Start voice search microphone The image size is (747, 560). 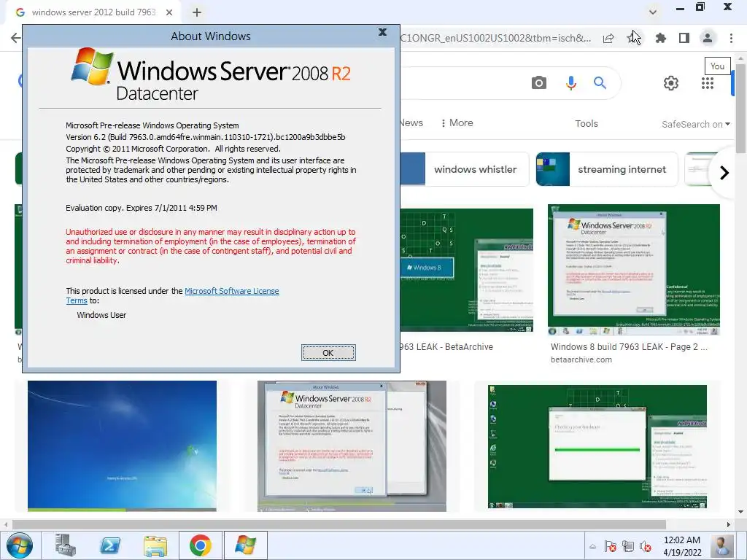click(x=570, y=83)
